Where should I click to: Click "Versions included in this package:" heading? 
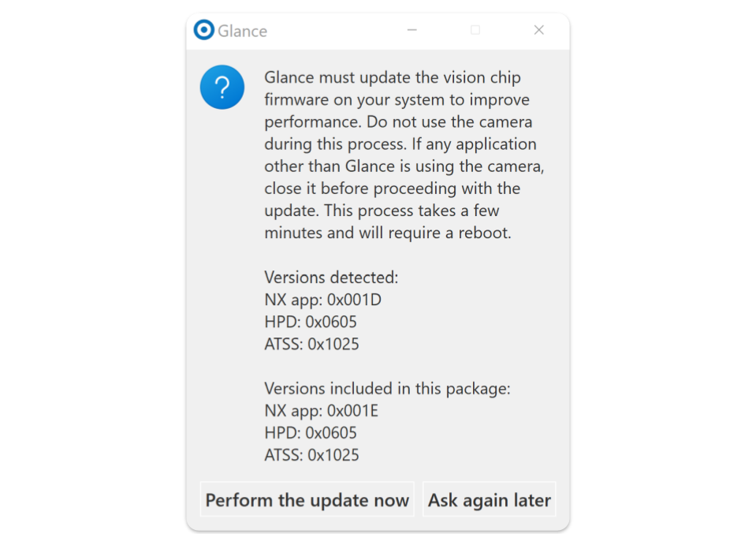coord(387,388)
